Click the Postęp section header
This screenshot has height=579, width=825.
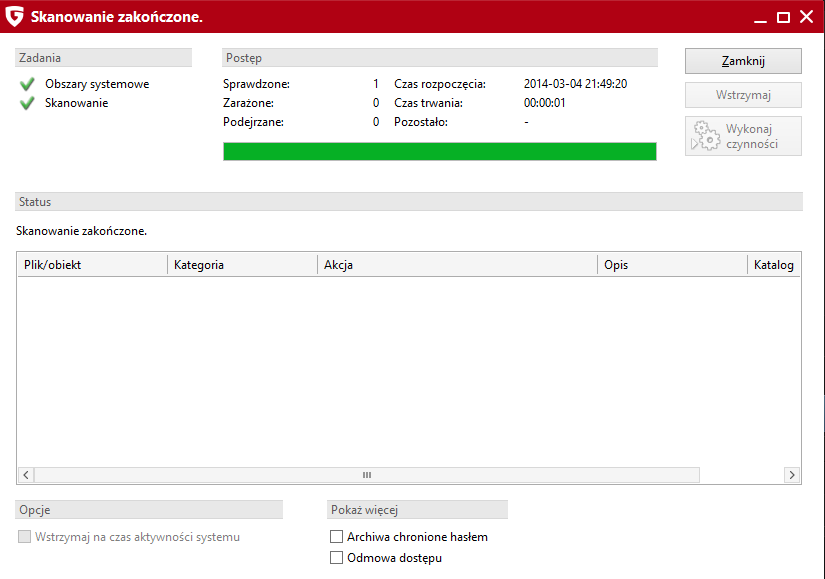(440, 58)
